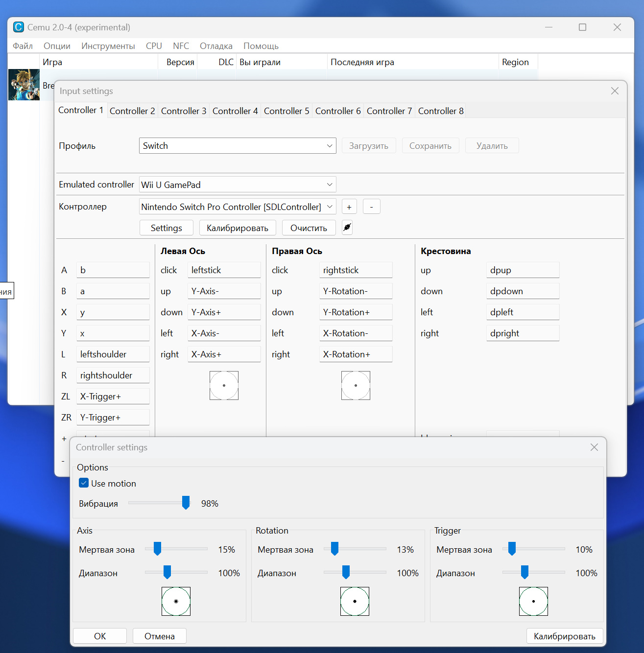Expand the Emulated controller Wii U GamePad dropdown

coord(238,185)
